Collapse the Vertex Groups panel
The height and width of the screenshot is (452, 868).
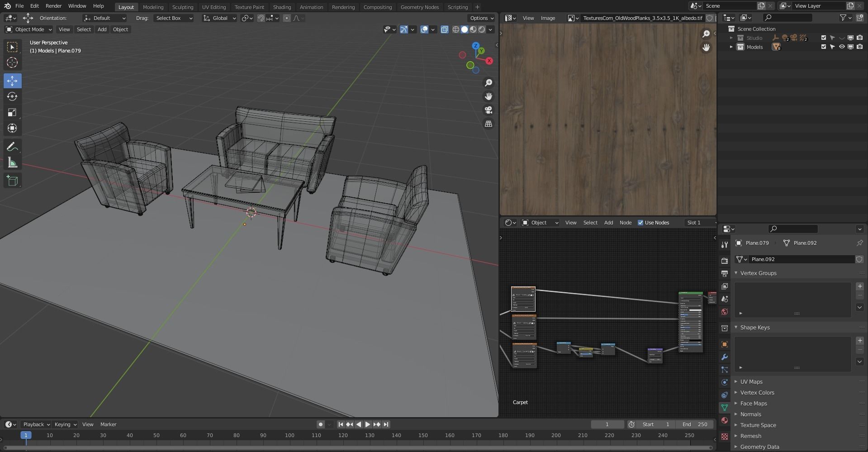[758, 273]
